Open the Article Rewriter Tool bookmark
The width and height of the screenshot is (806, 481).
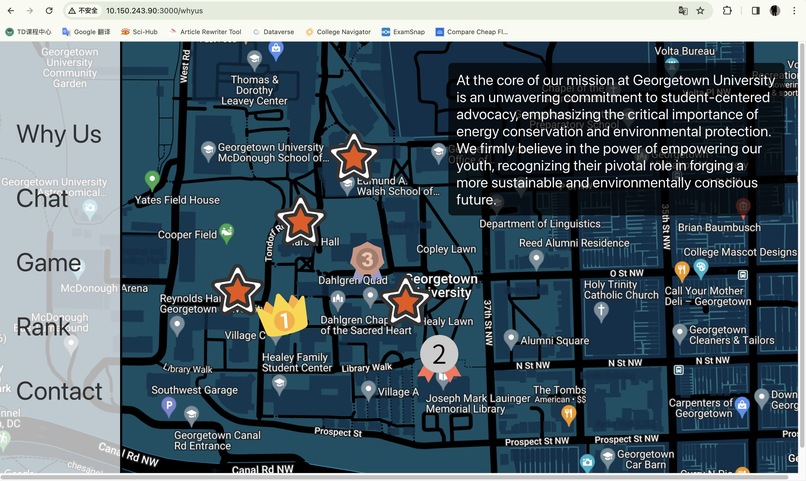205,32
